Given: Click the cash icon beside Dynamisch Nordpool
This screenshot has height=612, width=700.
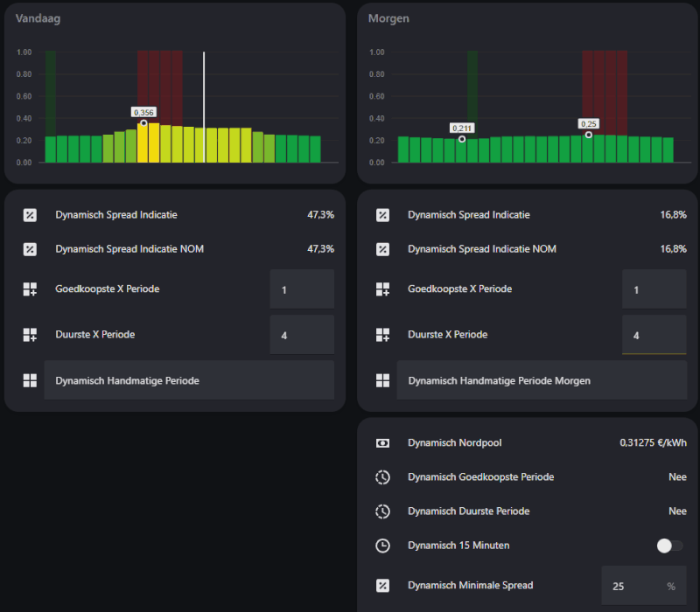Looking at the screenshot, I should 382,443.
